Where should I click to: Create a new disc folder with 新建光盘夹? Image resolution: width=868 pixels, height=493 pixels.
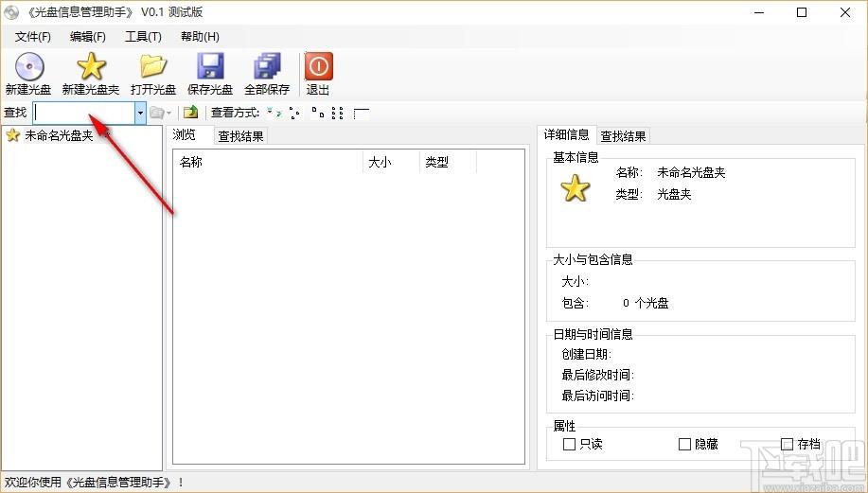[x=91, y=74]
